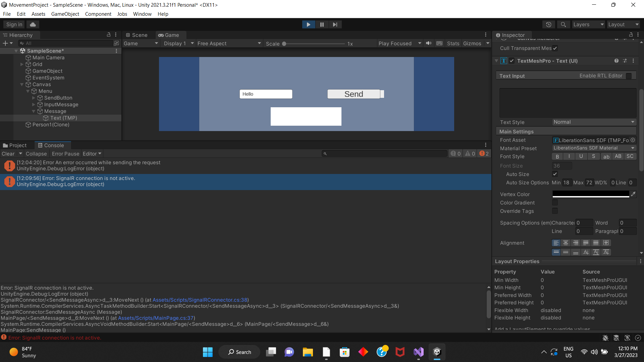Uncheck the Auto Size checkbox

pos(555,174)
